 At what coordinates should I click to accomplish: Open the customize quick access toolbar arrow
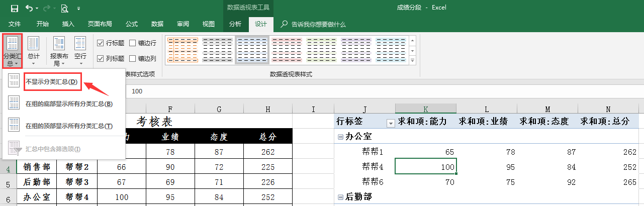click(79, 9)
